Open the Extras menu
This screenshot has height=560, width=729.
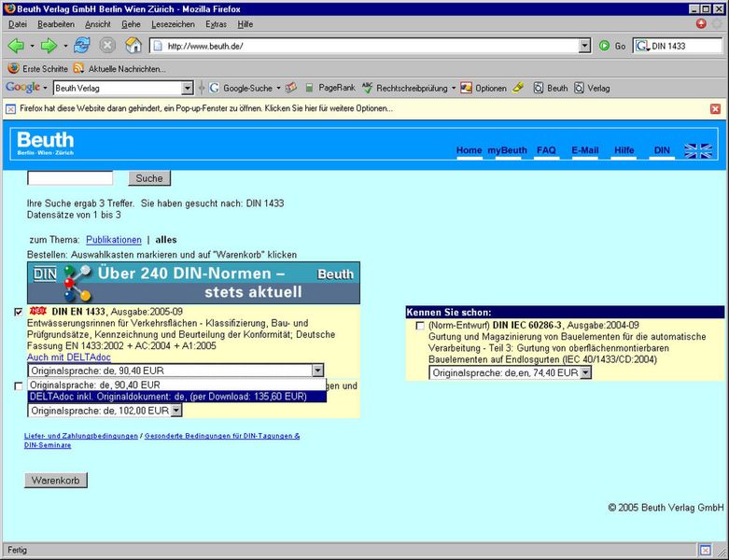[216, 23]
